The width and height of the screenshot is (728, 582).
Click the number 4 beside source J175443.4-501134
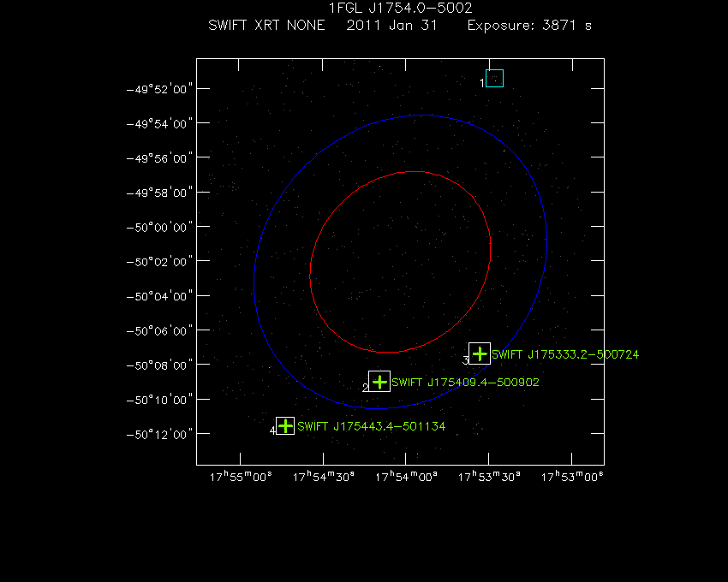point(273,431)
